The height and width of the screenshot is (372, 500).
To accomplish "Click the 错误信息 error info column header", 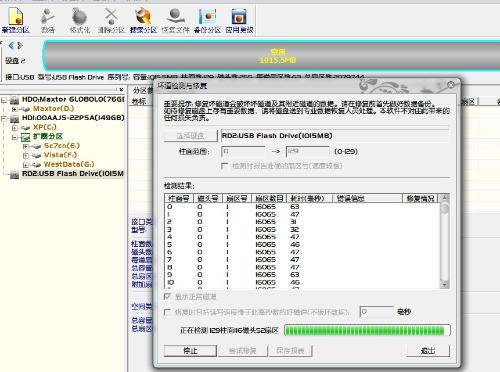I will (x=368, y=198).
